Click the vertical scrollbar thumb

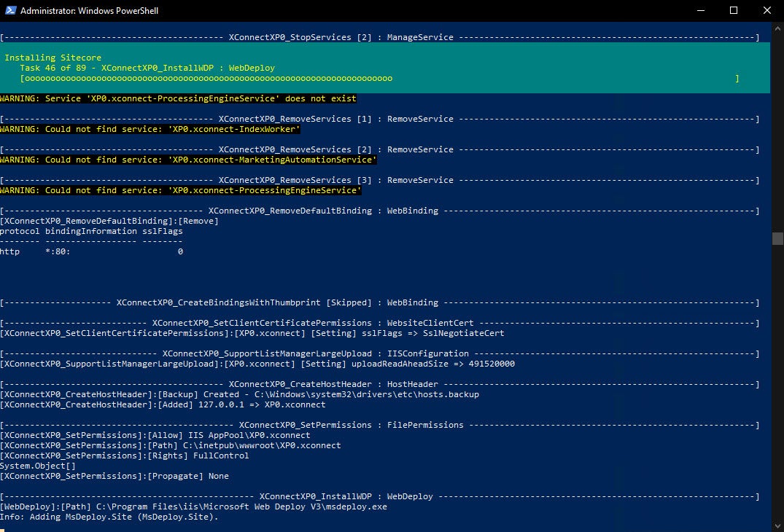coord(776,238)
